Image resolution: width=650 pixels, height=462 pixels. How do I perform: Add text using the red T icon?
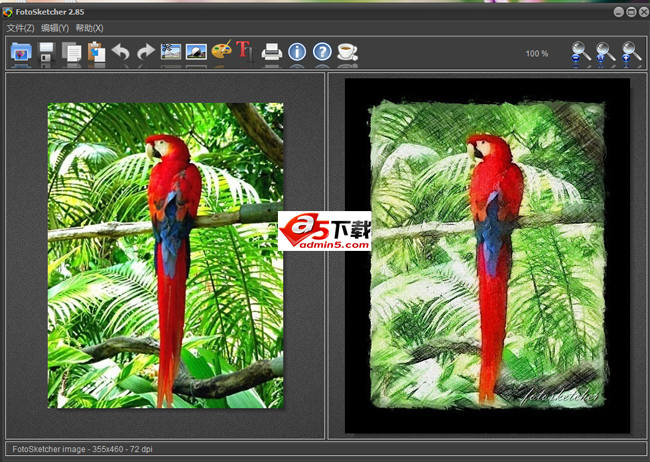point(246,51)
